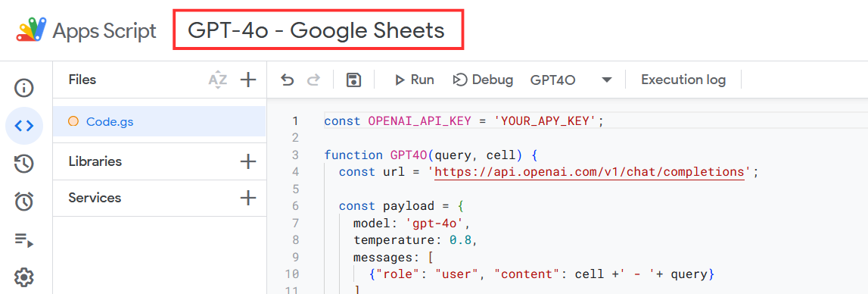The width and height of the screenshot is (868, 294).
Task: Open the Execution log
Action: click(x=683, y=80)
